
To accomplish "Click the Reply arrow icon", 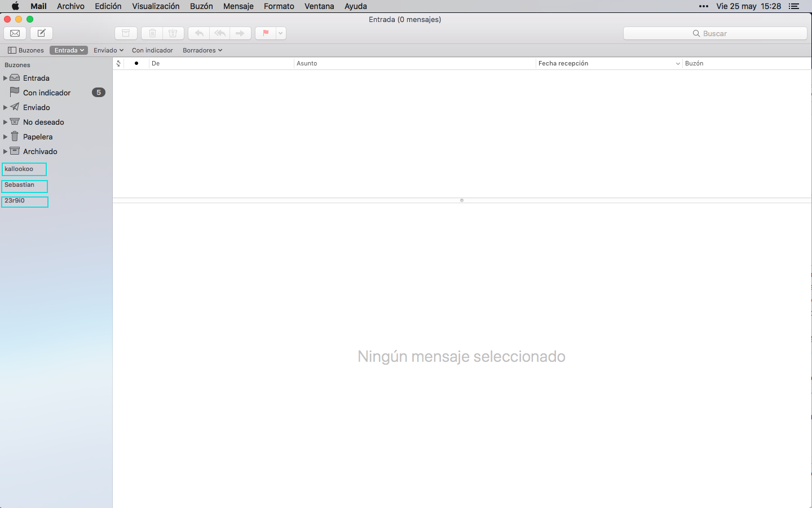I will tap(198, 33).
